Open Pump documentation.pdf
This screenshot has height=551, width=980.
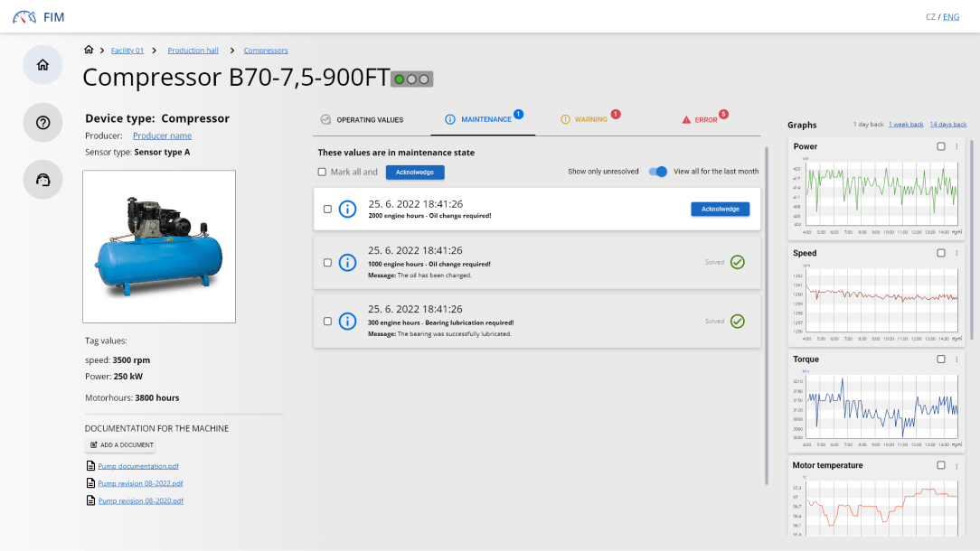click(x=138, y=466)
